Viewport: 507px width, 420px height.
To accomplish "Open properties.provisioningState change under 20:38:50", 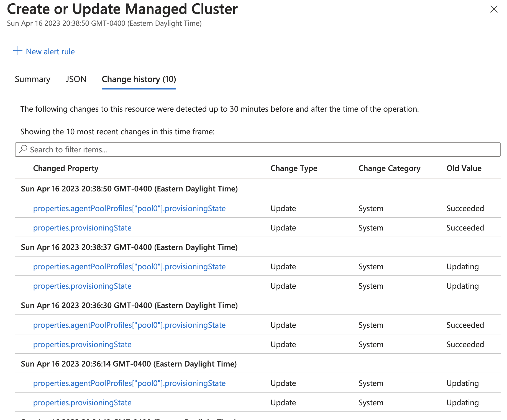I will tap(82, 228).
